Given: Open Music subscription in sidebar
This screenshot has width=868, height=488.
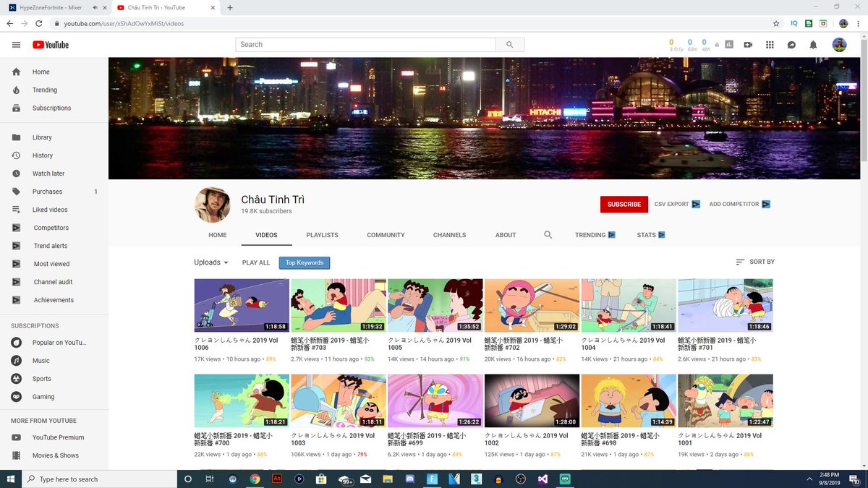Looking at the screenshot, I should [54, 361].
